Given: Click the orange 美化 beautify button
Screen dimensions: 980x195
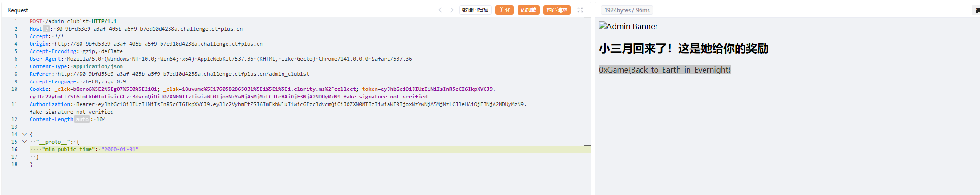Looking at the screenshot, I should click(504, 10).
